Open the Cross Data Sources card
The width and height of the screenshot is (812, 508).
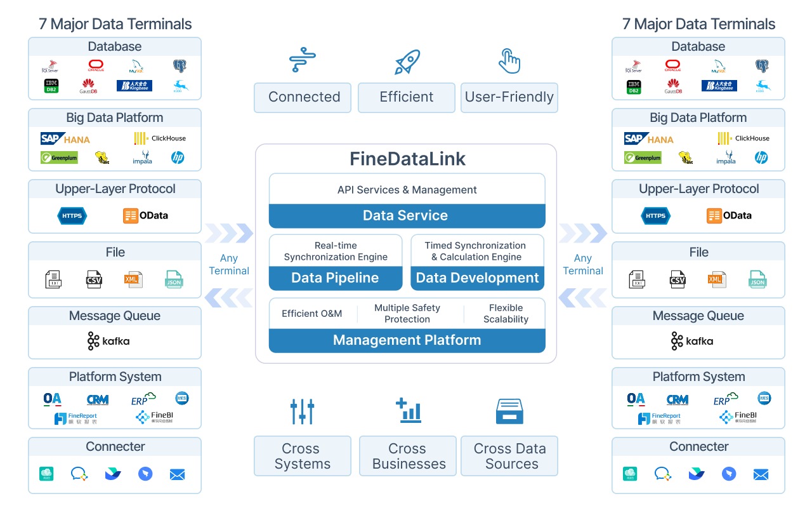coord(509,456)
